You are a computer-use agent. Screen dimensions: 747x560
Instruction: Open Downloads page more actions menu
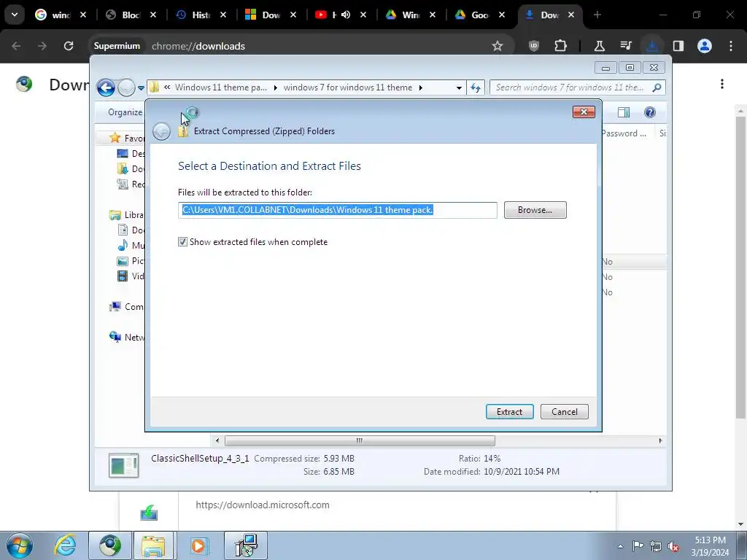point(722,85)
